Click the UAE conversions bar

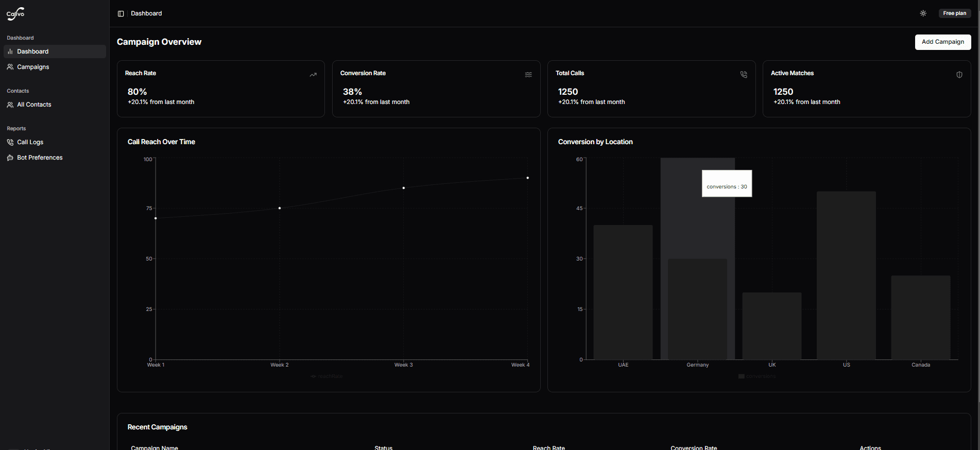point(623,292)
